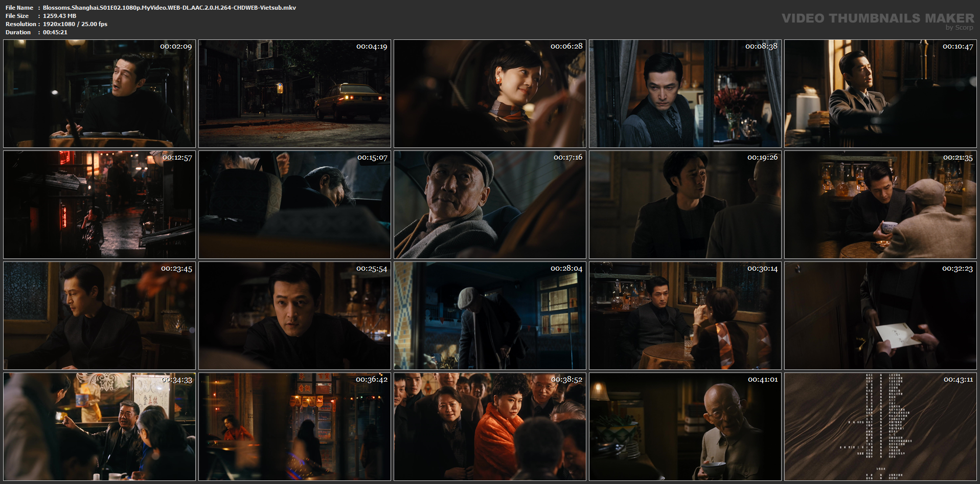
Task: Select the thumbnail stamped 00:23:45
Action: (99, 316)
